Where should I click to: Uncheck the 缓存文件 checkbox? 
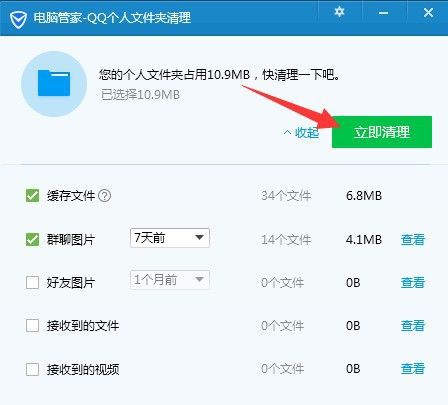tap(32, 196)
